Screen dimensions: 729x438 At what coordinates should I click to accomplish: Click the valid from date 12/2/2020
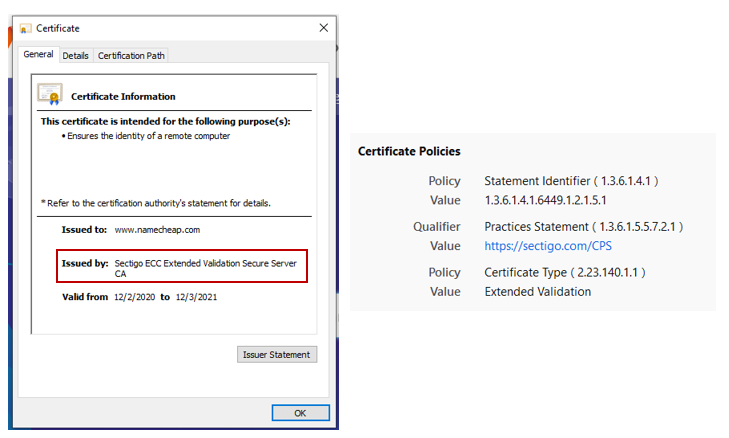pos(134,297)
